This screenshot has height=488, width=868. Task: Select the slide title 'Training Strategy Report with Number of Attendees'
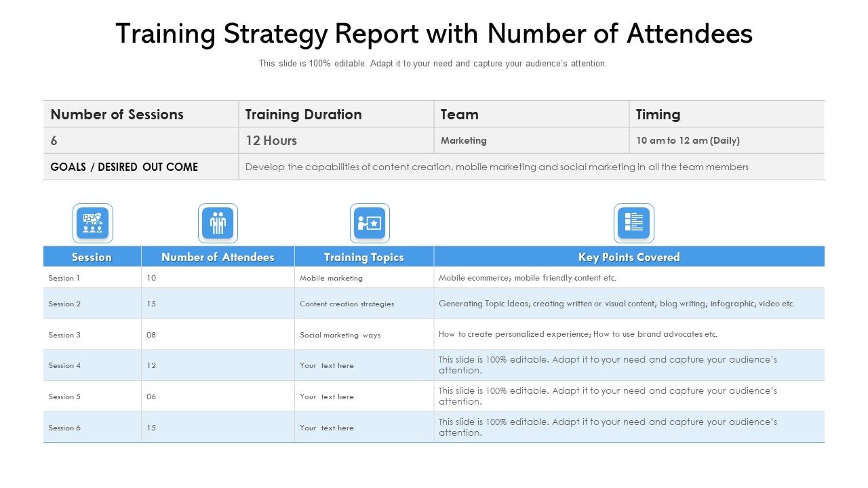[x=434, y=33]
